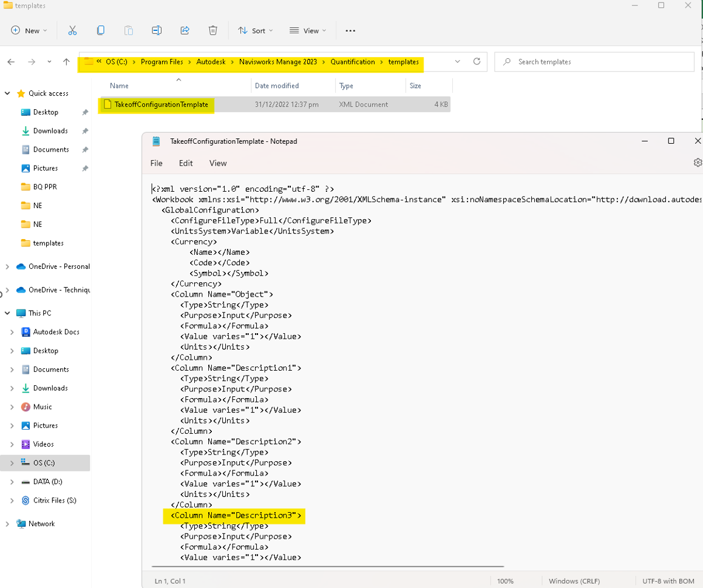Click the Cut scissors icon in toolbar
Screen dimensions: 703x588
(72, 30)
